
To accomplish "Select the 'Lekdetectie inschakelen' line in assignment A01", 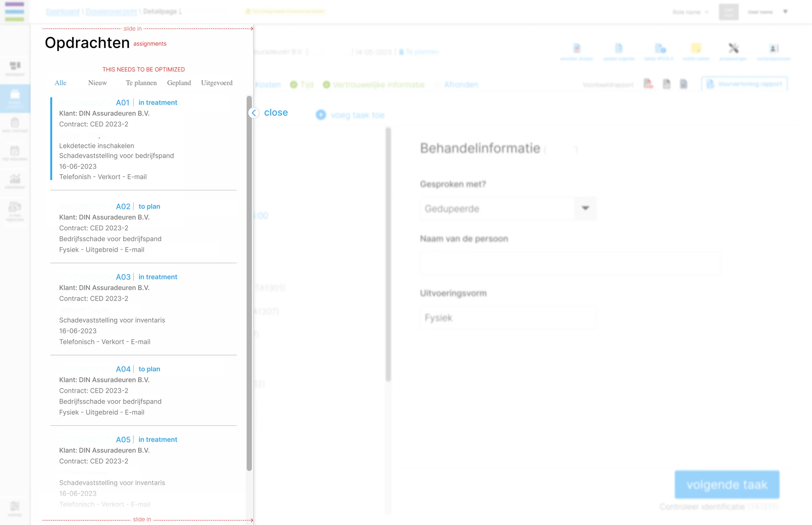I will tap(96, 146).
